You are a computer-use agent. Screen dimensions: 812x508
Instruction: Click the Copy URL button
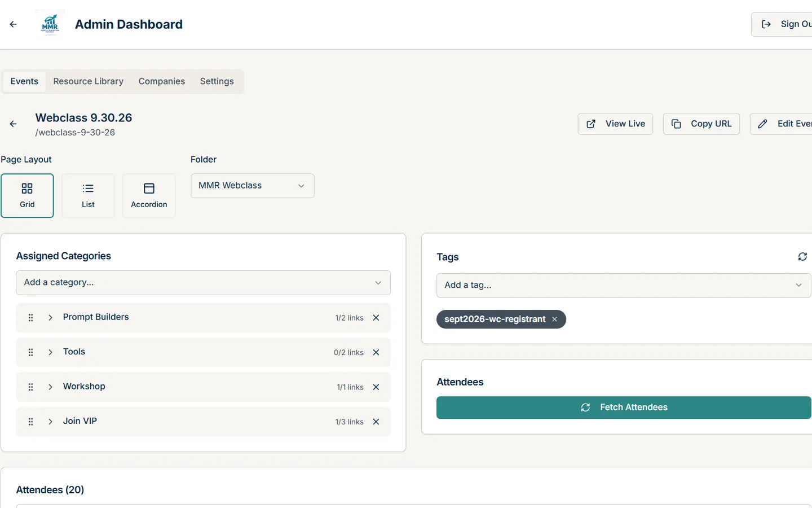(x=701, y=124)
